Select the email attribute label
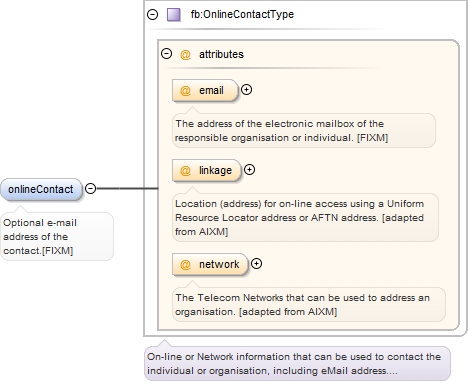The image size is (469, 384). click(211, 90)
